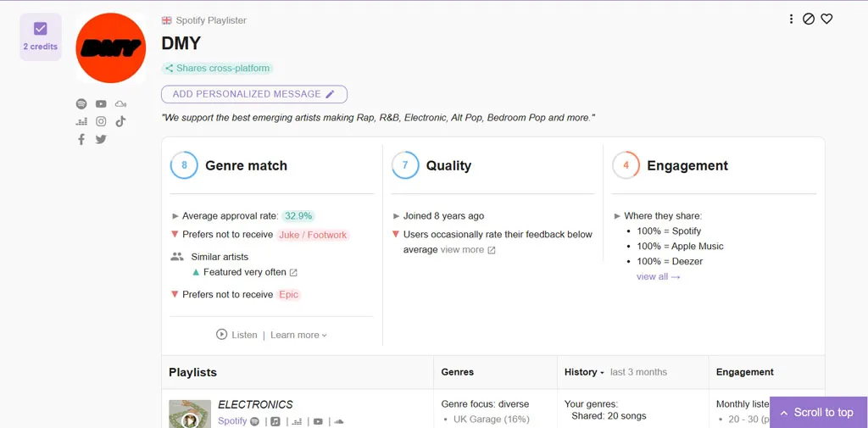Open DMY's TikTok profile icon
The width and height of the screenshot is (868, 428).
(120, 121)
